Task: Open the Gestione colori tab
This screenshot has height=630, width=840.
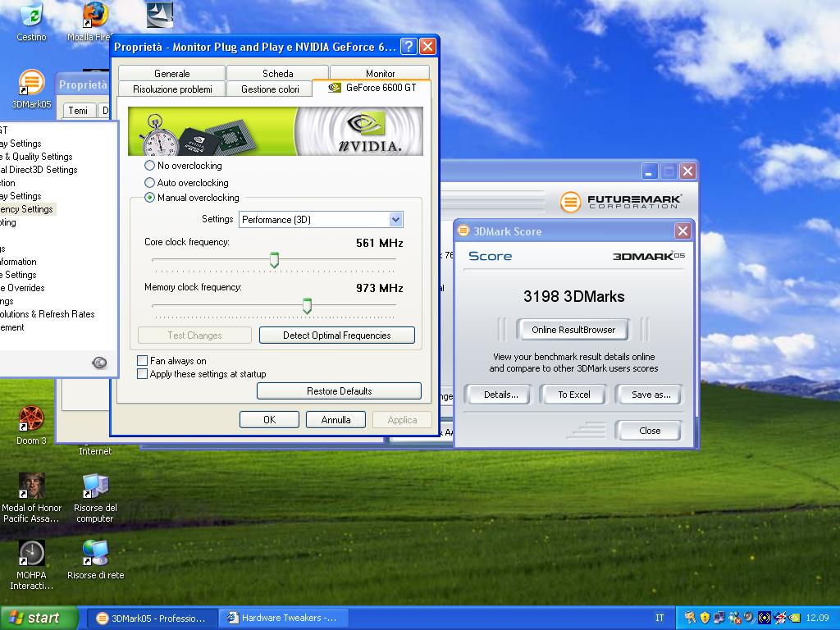Action: (269, 89)
